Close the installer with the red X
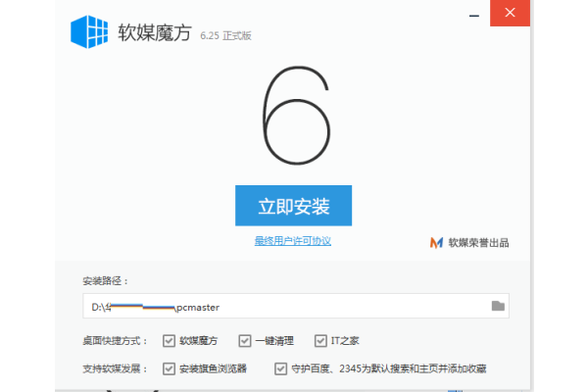Image resolution: width=588 pixels, height=392 pixels. 510,13
